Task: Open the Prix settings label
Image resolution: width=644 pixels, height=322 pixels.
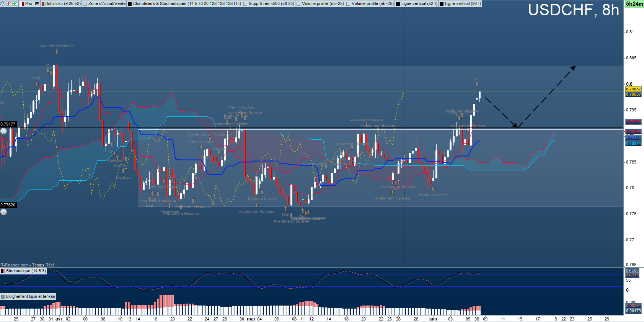Action: 29,4
